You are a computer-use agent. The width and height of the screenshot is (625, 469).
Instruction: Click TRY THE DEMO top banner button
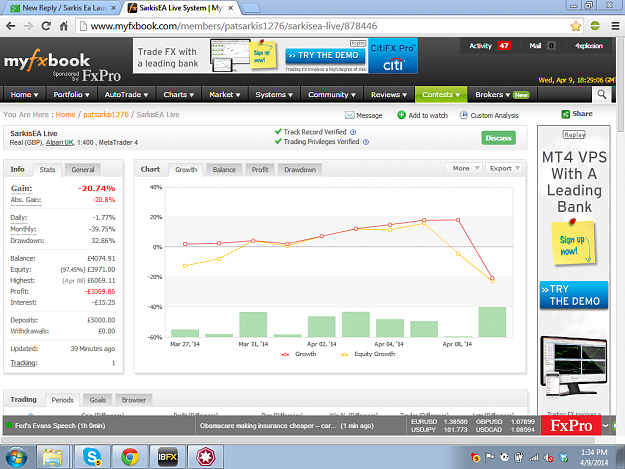[325, 55]
